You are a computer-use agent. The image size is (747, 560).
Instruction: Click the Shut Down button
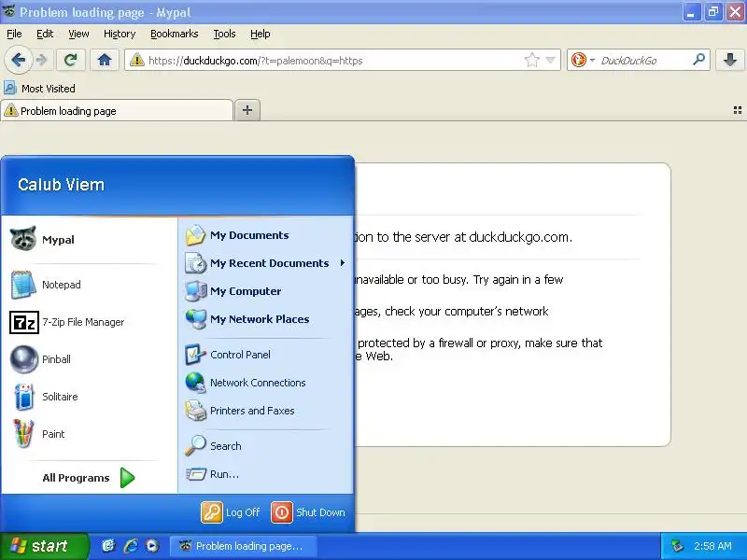[x=308, y=512]
